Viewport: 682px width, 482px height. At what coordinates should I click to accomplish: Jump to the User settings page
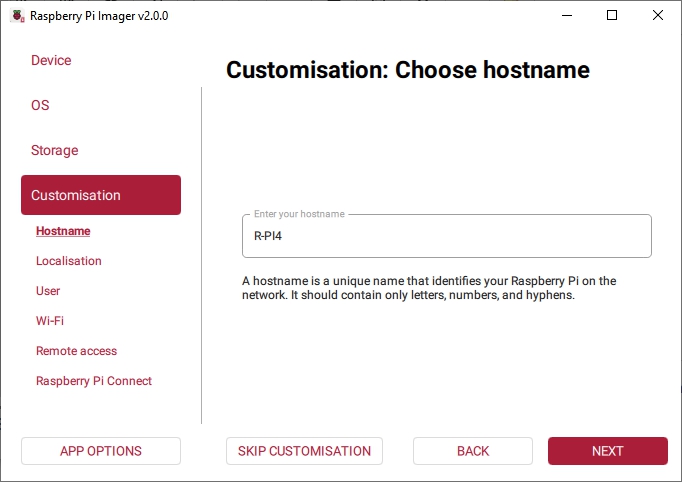pyautogui.click(x=48, y=291)
